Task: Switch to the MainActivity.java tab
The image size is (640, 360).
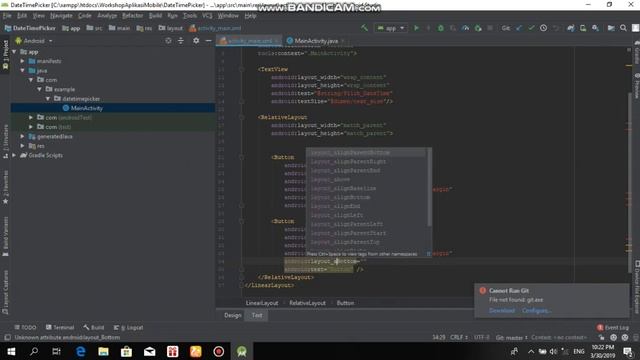Action: coord(316,40)
